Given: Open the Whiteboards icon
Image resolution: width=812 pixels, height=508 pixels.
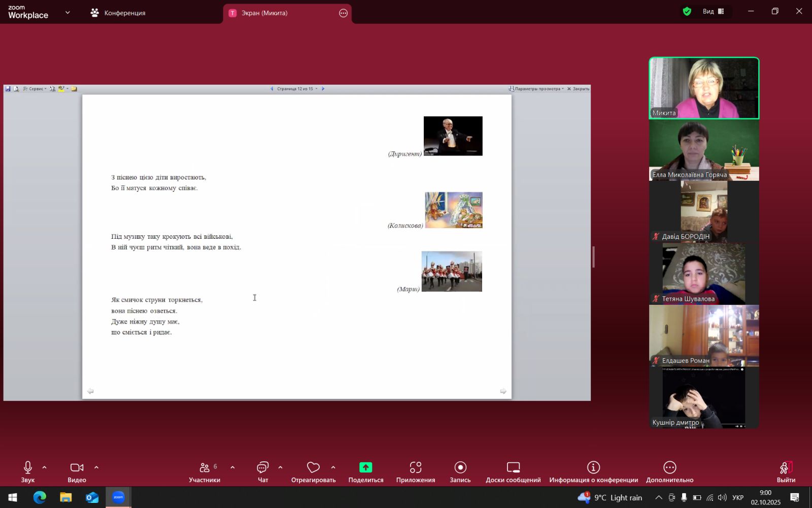Looking at the screenshot, I should click(513, 468).
